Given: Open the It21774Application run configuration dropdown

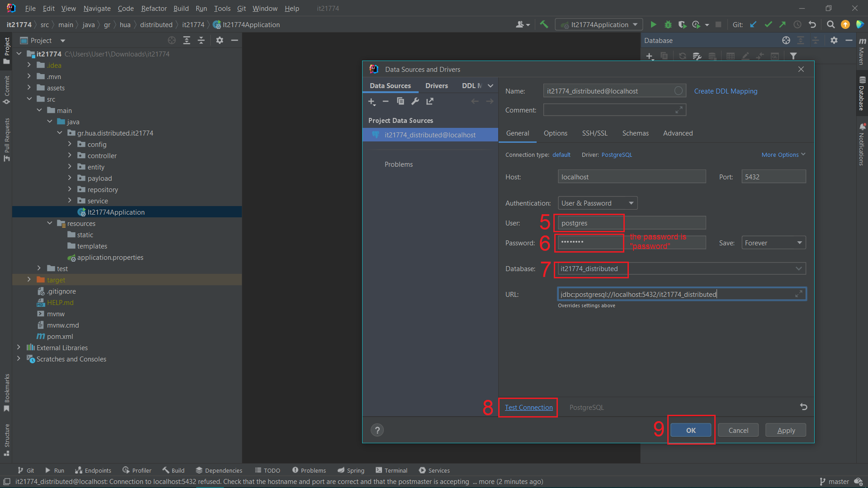Looking at the screenshot, I should (x=599, y=24).
